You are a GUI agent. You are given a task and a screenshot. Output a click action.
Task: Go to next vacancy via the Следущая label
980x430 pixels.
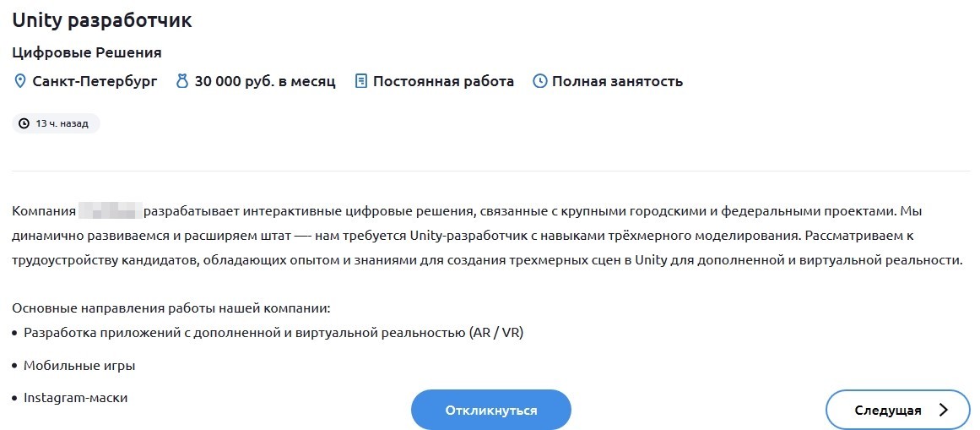pos(887,411)
